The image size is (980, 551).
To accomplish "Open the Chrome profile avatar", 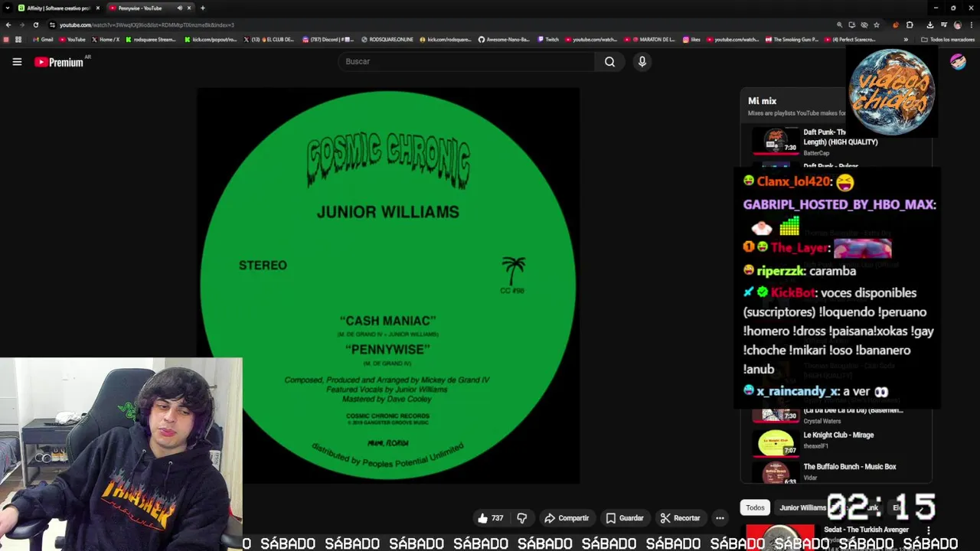I will pyautogui.click(x=957, y=24).
